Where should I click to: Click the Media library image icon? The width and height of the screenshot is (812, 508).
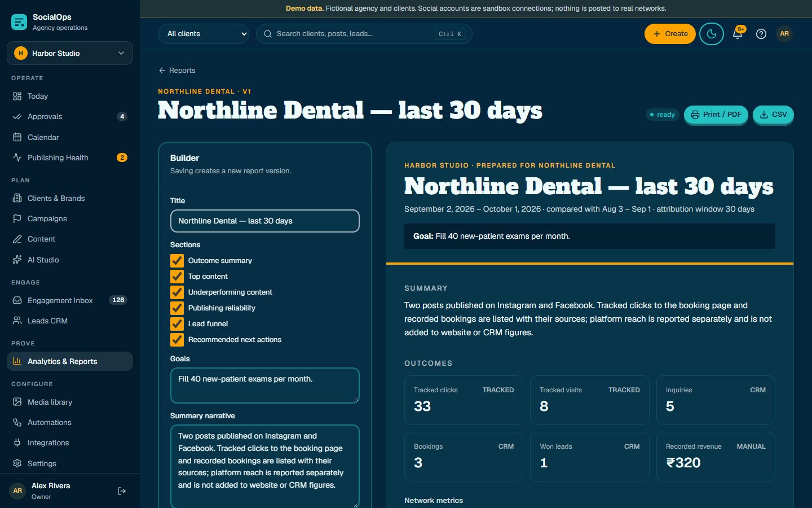point(17,402)
